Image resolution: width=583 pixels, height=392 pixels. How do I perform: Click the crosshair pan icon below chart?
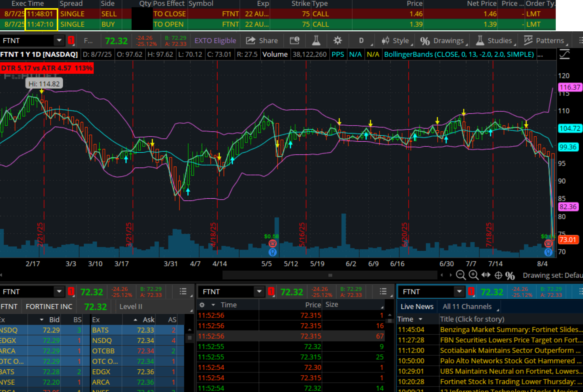coord(498,275)
